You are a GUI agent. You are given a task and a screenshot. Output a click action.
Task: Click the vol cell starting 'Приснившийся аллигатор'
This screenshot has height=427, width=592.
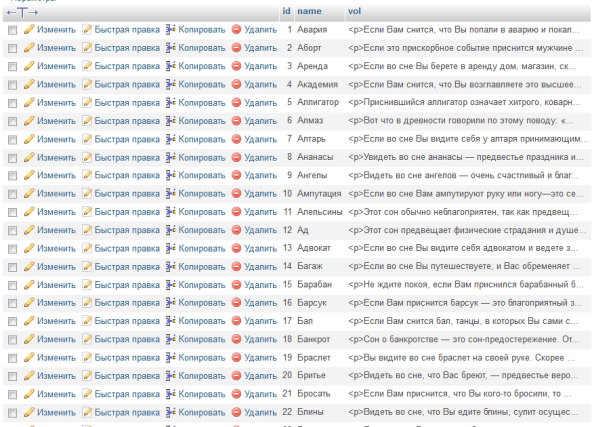tap(464, 102)
